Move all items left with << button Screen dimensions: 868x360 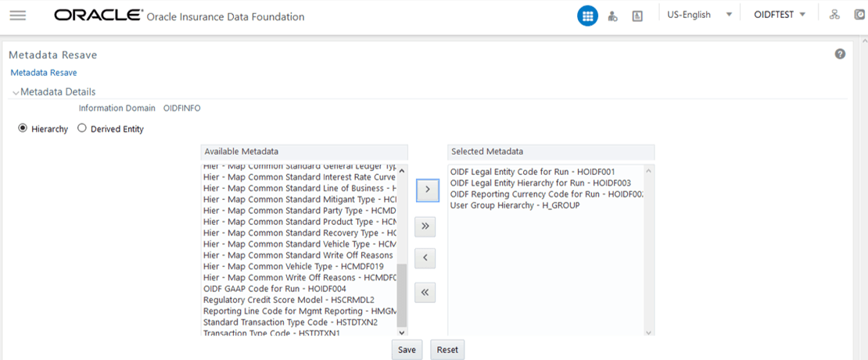(425, 293)
